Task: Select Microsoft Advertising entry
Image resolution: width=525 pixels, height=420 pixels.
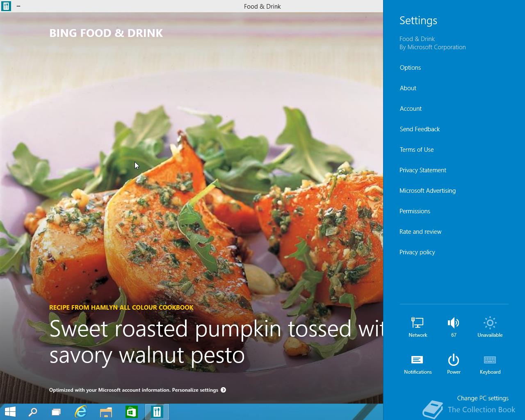Action: pyautogui.click(x=427, y=191)
